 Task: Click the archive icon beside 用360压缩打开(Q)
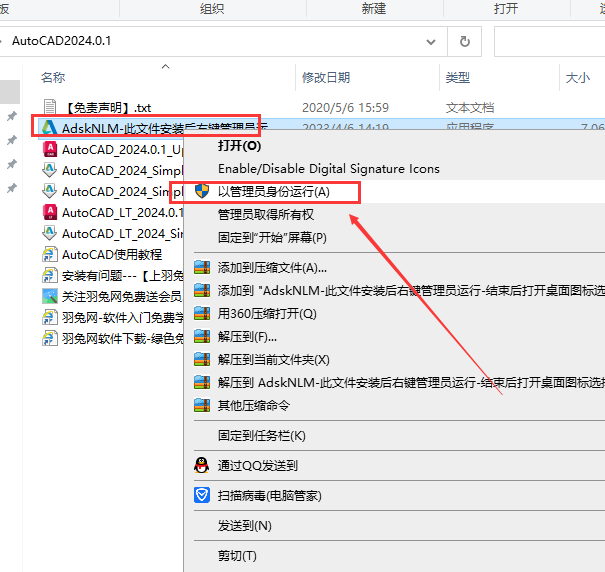pos(202,313)
